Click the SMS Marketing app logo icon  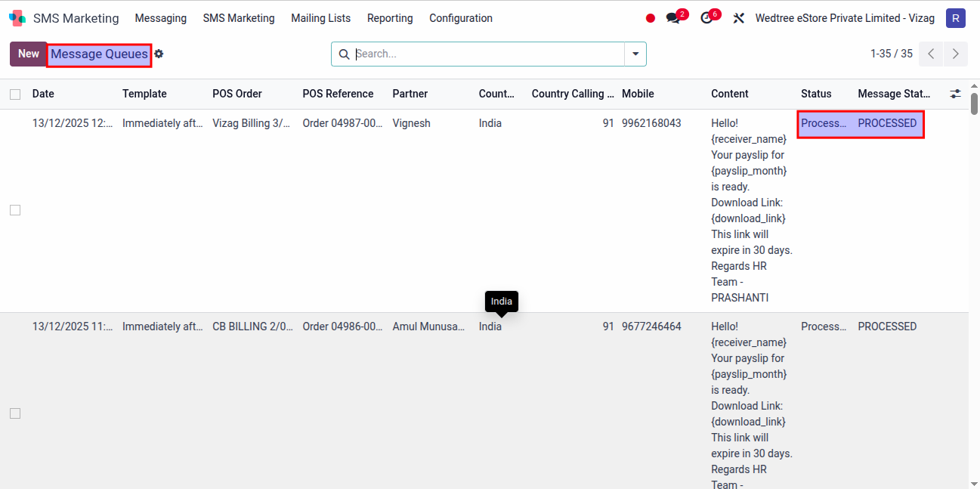[17, 18]
